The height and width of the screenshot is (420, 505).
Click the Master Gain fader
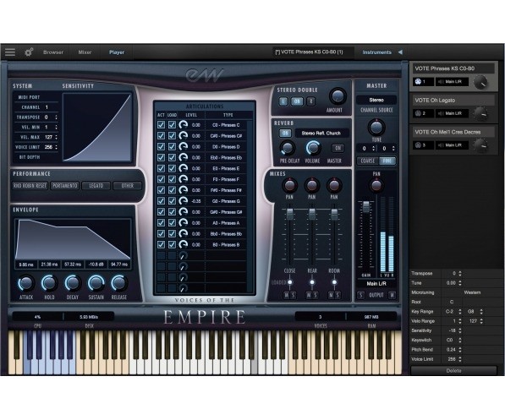[366, 207]
